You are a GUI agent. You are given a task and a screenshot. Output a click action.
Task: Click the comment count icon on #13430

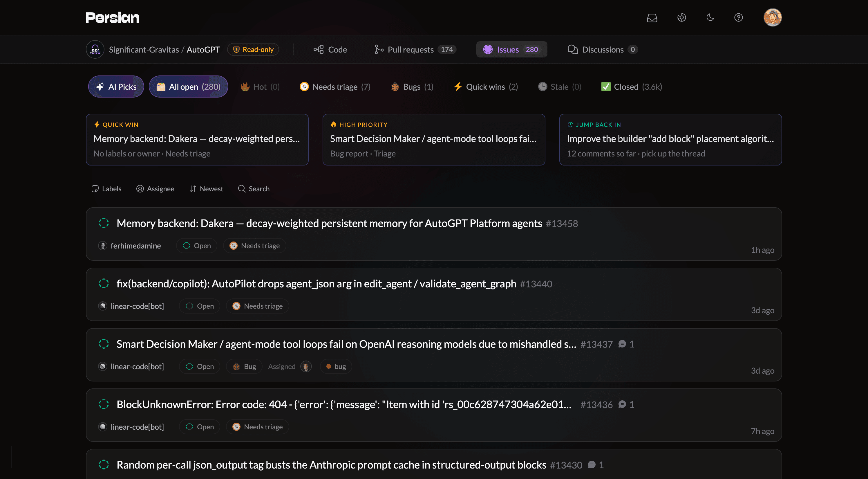point(591,465)
